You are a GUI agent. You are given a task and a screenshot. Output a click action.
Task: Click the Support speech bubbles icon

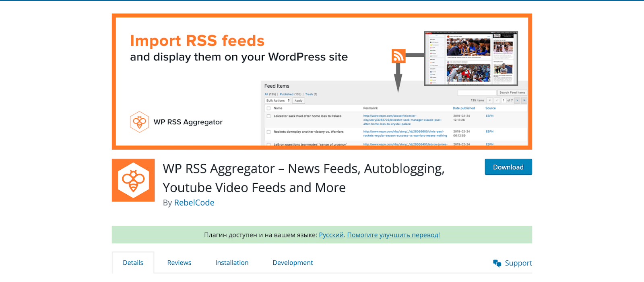tap(497, 263)
